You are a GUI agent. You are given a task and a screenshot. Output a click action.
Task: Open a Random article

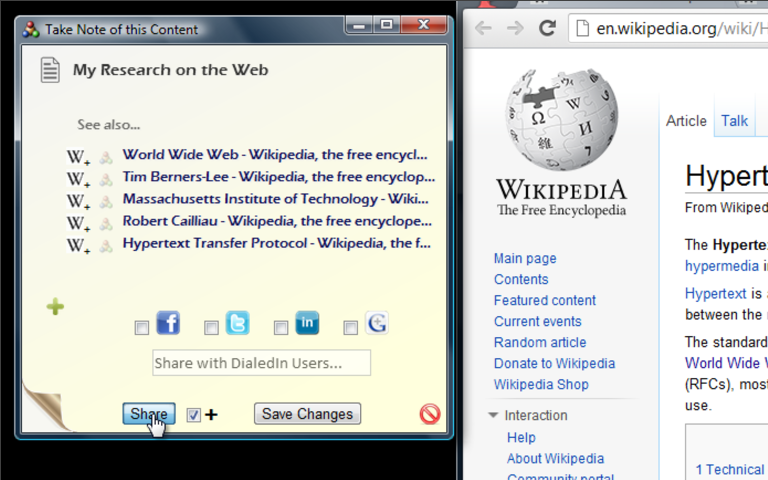540,342
